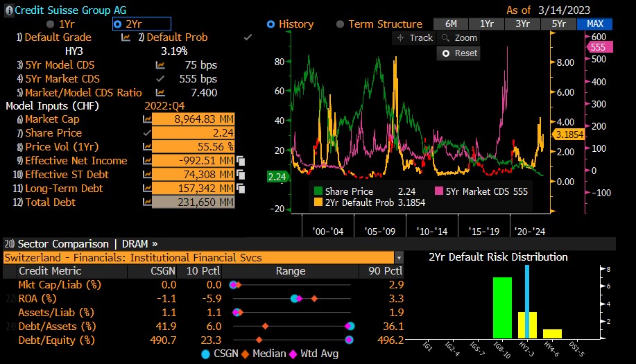636x364 pixels.
Task: Click the chart icon beside Long-Term Debt
Action: (x=147, y=189)
